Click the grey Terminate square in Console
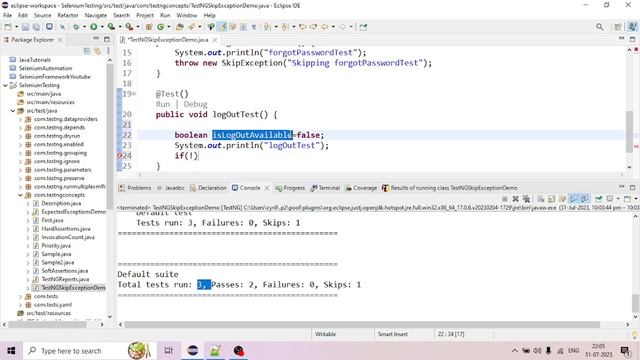640x360 pixels. click(x=505, y=199)
